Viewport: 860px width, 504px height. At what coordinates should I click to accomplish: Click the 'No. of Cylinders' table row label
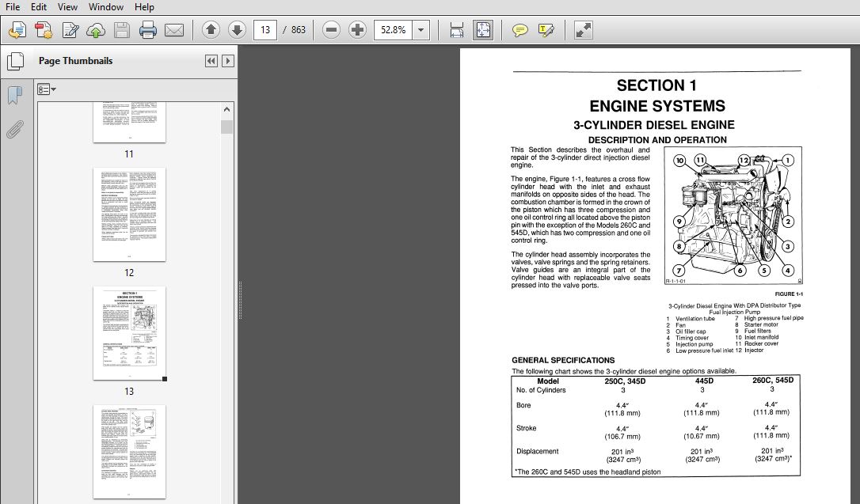pyautogui.click(x=541, y=390)
